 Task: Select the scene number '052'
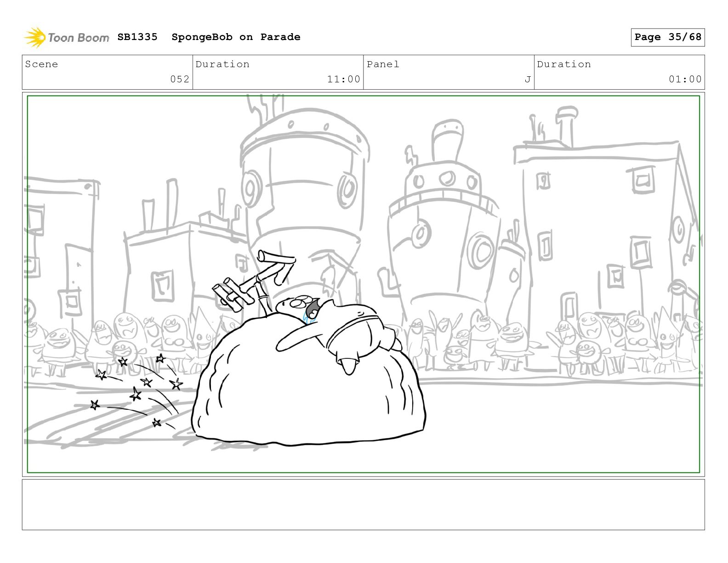(x=180, y=79)
